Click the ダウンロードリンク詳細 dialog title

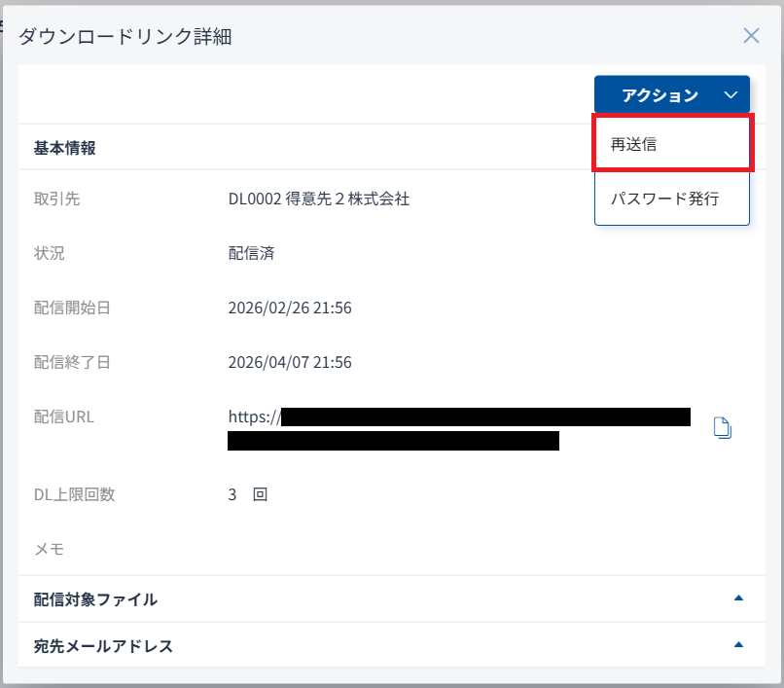click(x=125, y=37)
